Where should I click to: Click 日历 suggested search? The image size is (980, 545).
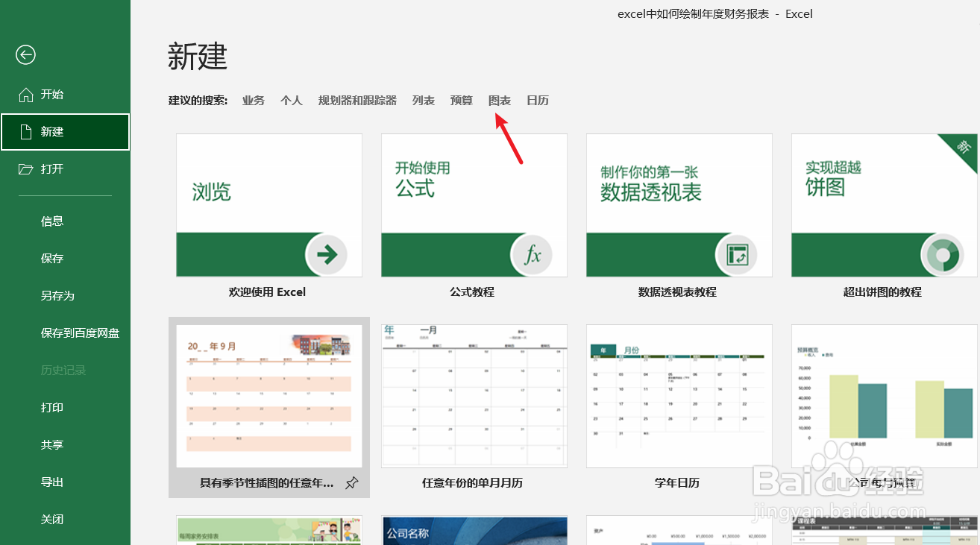tap(538, 101)
